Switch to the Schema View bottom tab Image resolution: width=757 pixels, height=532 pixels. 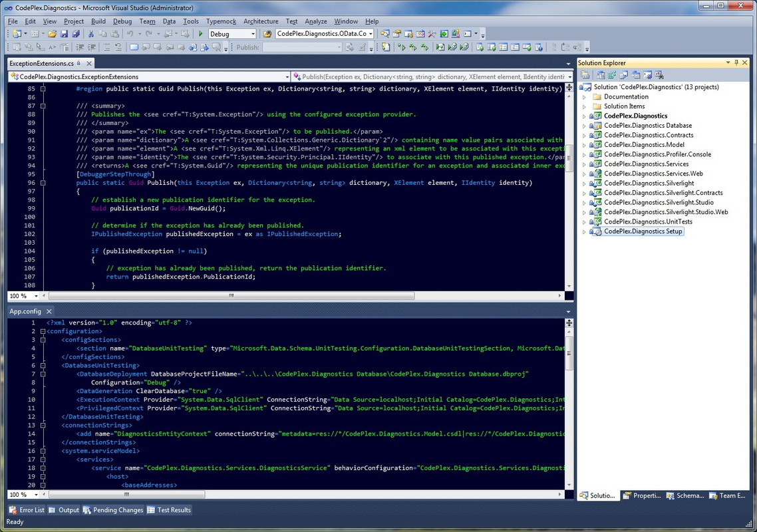(x=685, y=495)
